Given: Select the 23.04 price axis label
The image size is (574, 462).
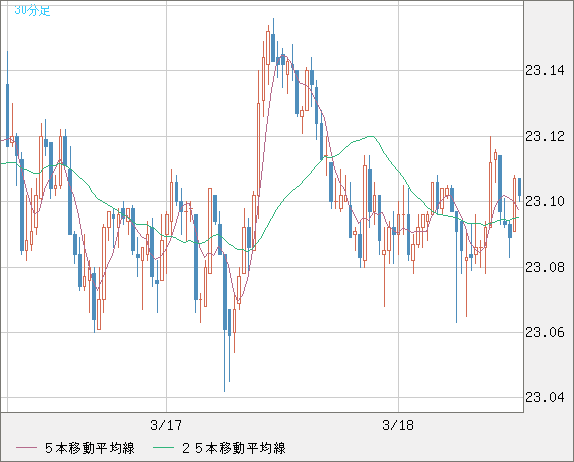Looking at the screenshot, I should (x=545, y=397).
